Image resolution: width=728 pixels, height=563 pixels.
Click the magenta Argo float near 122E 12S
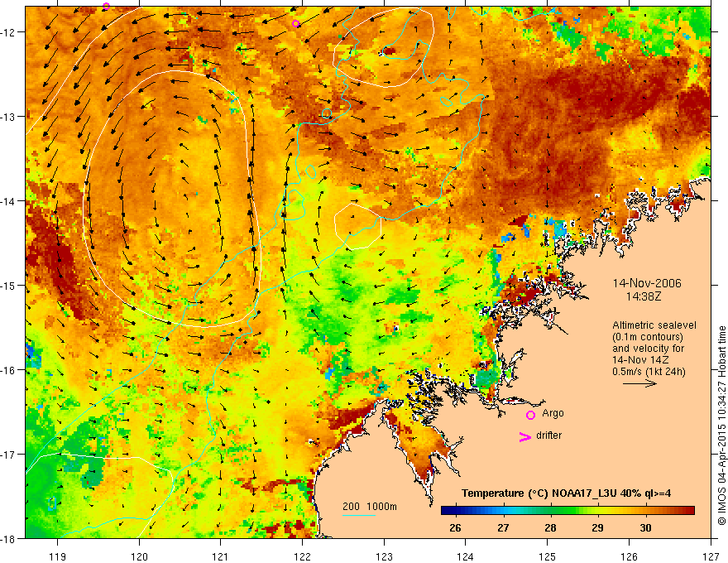click(x=296, y=24)
